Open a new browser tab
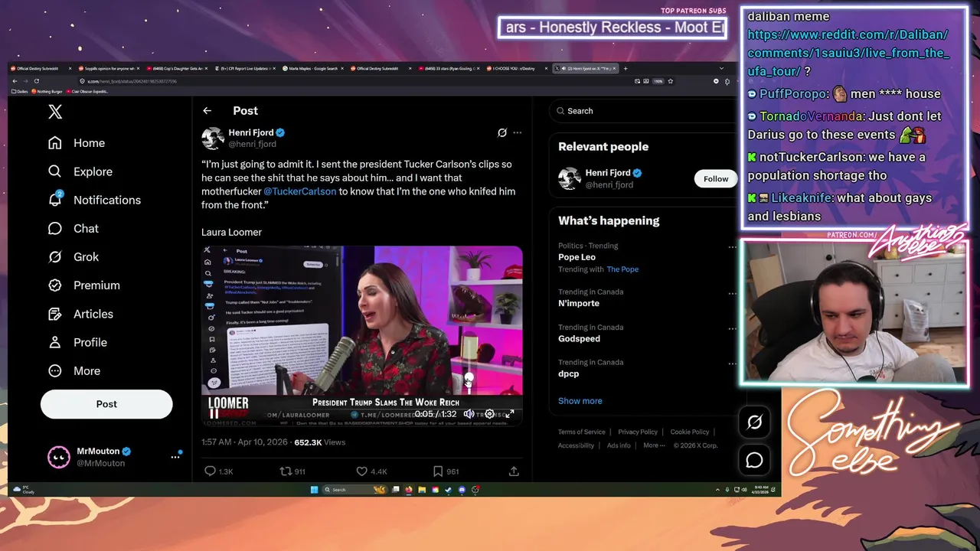Viewport: 980px width, 551px height. coord(626,68)
